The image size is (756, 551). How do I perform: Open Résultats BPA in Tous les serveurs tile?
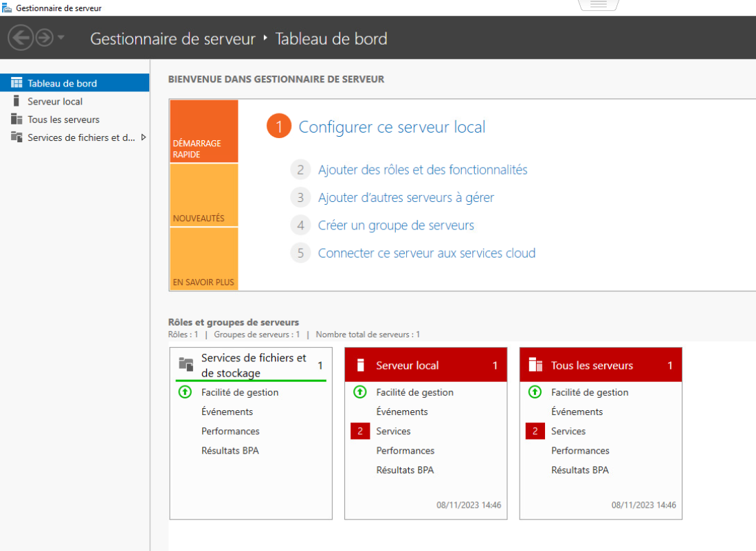pos(580,469)
